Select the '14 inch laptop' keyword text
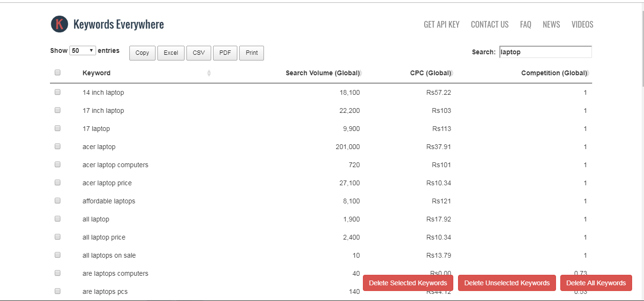The height and width of the screenshot is (301, 644). point(103,92)
